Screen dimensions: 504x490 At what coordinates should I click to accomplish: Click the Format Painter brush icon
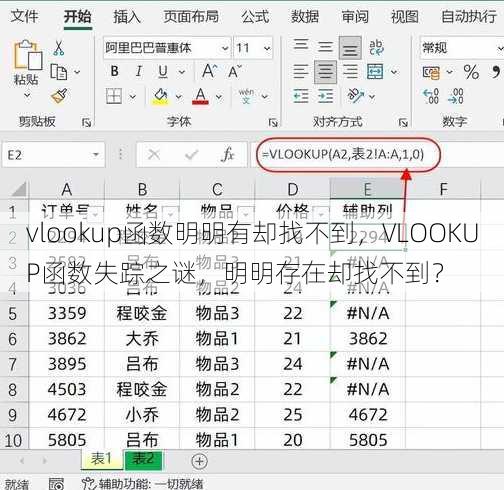pyautogui.click(x=59, y=96)
